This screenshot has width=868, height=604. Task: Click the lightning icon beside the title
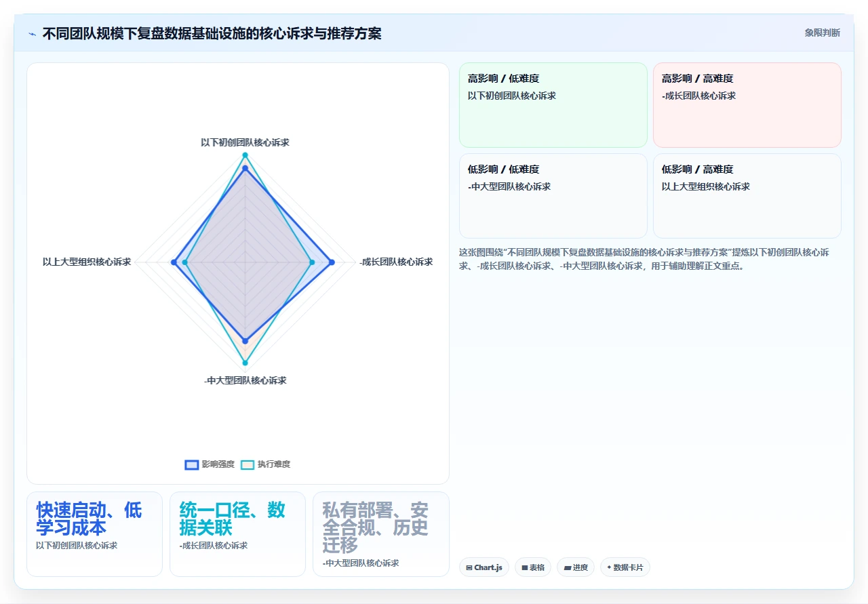pos(32,33)
